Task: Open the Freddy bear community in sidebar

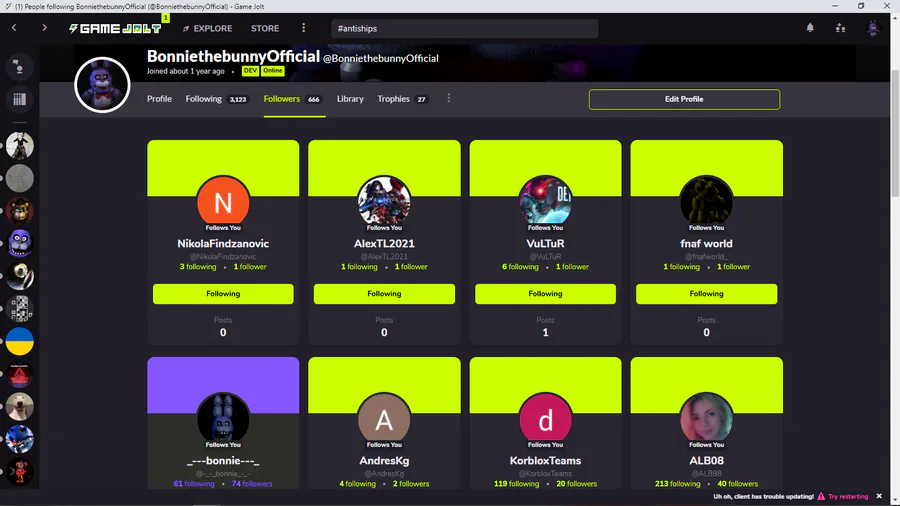Action: click(20, 211)
